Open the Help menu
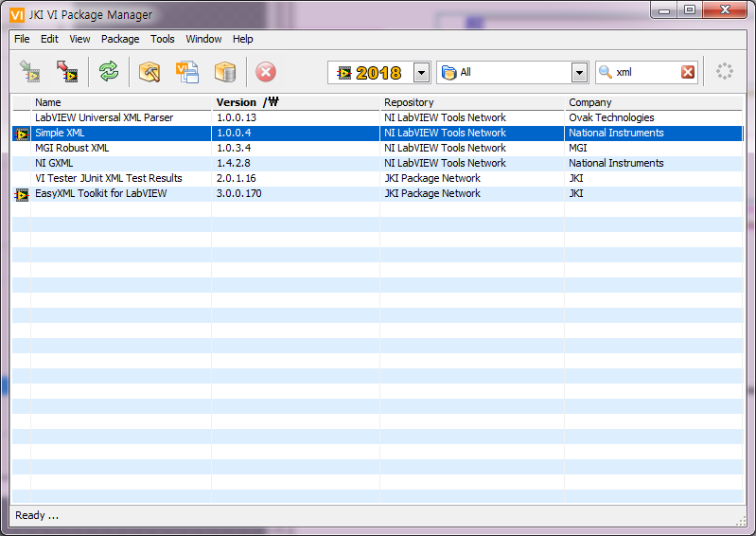 tap(242, 39)
